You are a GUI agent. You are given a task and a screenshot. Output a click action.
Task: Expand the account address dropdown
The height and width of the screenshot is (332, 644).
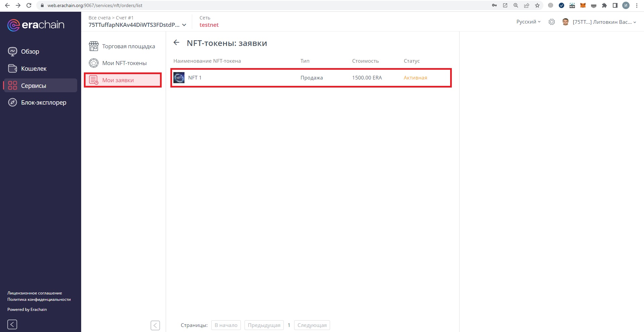pyautogui.click(x=184, y=25)
